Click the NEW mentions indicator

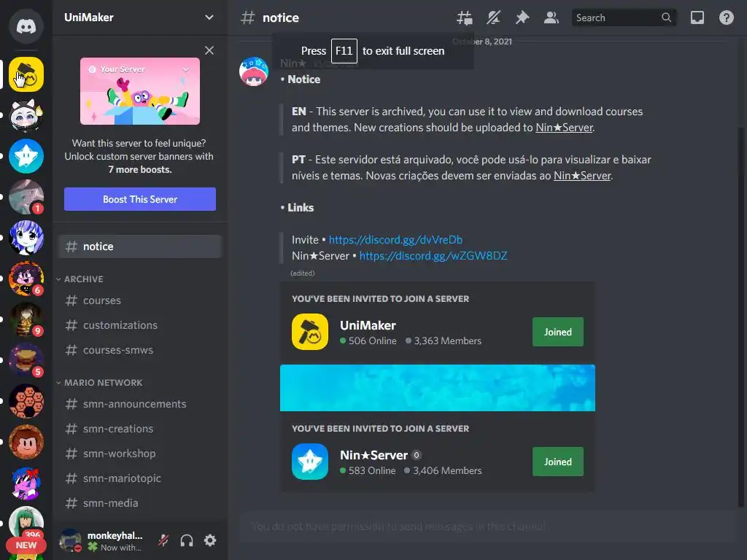[26, 545]
